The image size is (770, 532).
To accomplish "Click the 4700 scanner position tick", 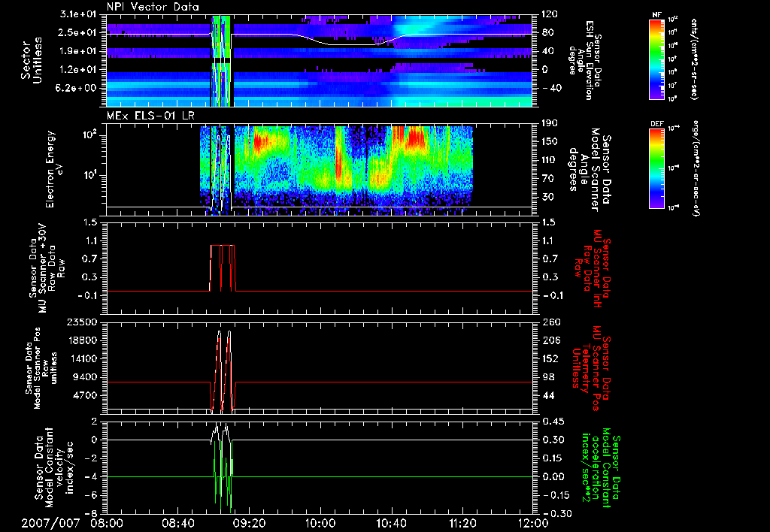I will (x=86, y=395).
